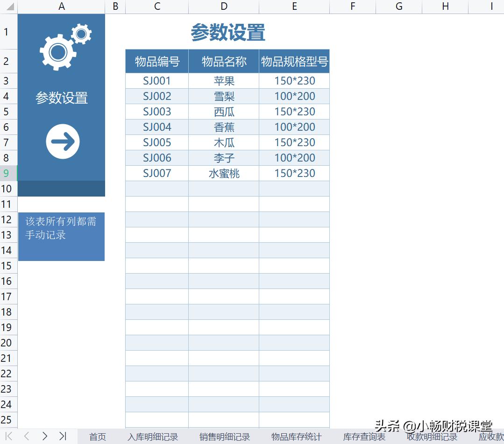
Task: Click the jump-to-first-sheet navigation icon
Action: [9, 436]
